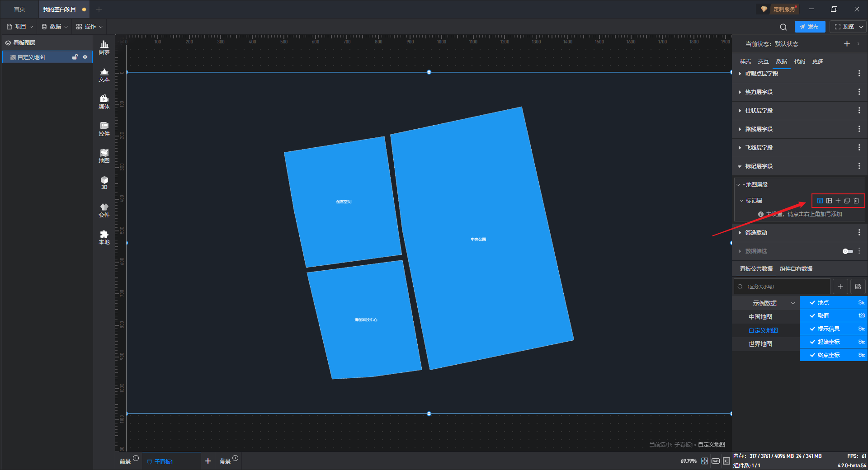Click the column layout icon in 标记层 row
Image resolution: width=868 pixels, height=470 pixels.
pyautogui.click(x=829, y=201)
